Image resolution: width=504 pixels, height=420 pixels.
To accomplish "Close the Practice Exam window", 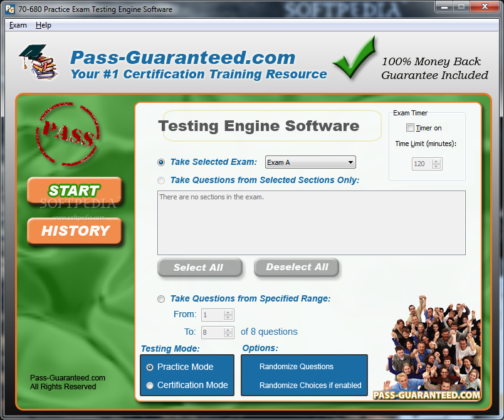I will click(485, 6).
